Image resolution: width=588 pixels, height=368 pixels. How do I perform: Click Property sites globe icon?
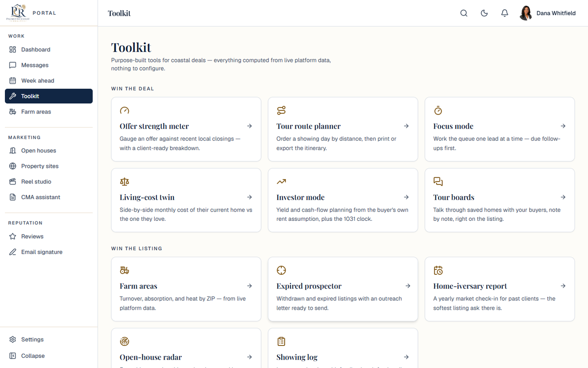[13, 166]
